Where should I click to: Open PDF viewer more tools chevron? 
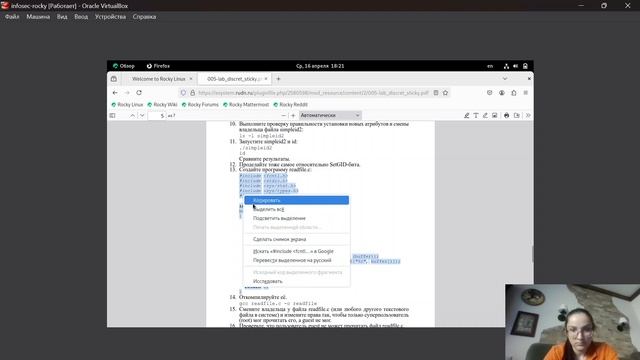[528, 116]
